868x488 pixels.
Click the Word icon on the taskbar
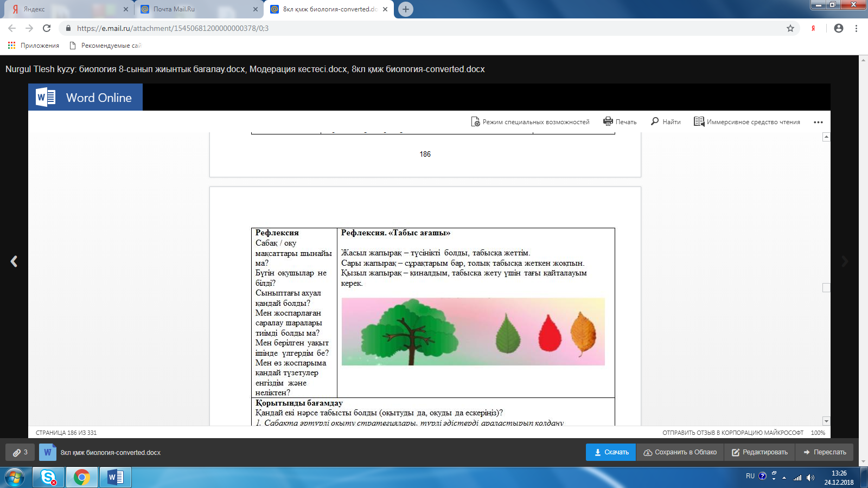(116, 477)
